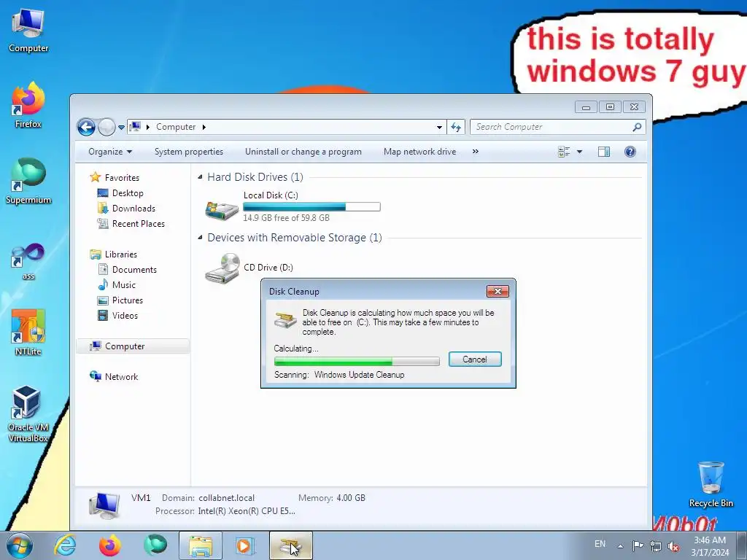Open Oracle VM VirtualBox desktop shortcut
This screenshot has height=560, width=747.
(x=28, y=414)
